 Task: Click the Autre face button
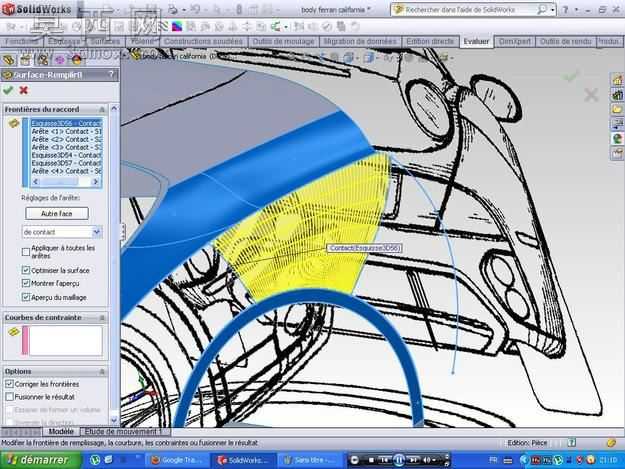(57, 214)
